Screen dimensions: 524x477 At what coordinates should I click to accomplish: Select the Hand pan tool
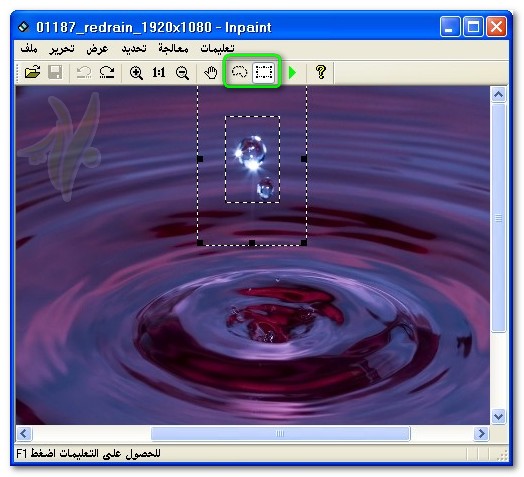point(211,73)
